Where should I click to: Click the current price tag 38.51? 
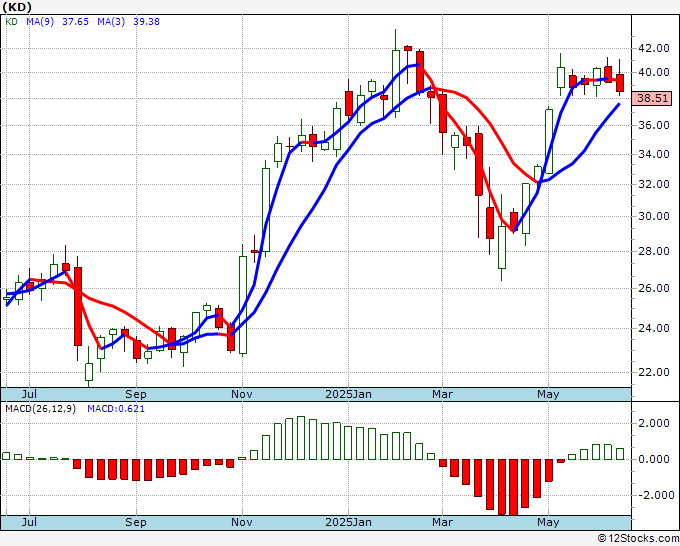pos(653,98)
